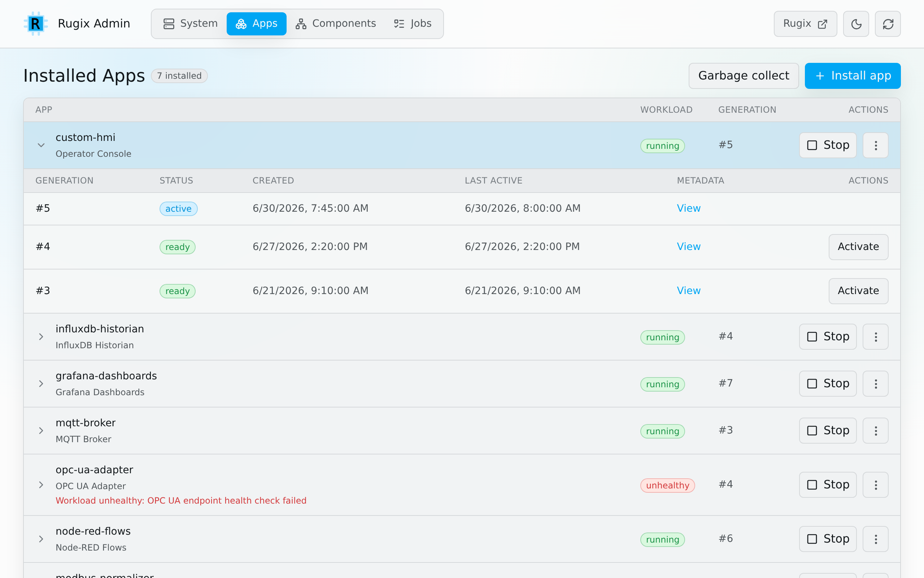
Task: View metadata for generation #4
Action: [x=688, y=247]
